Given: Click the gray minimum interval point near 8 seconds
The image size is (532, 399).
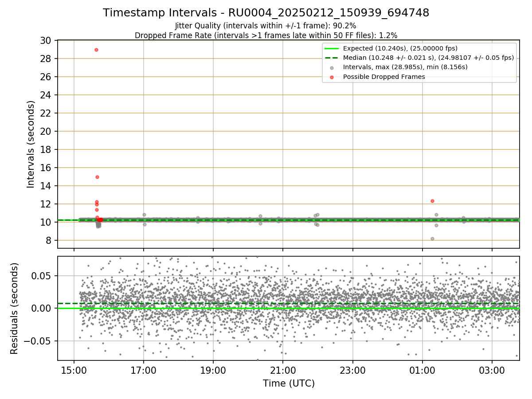Looking at the screenshot, I should point(432,239).
